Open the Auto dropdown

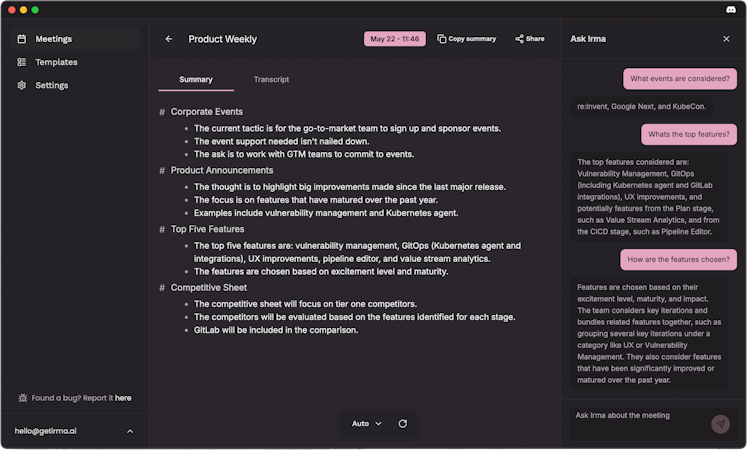(x=366, y=424)
